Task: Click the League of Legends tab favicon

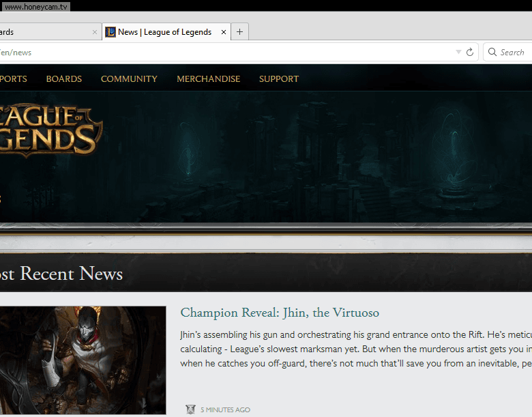Action: 110,32
